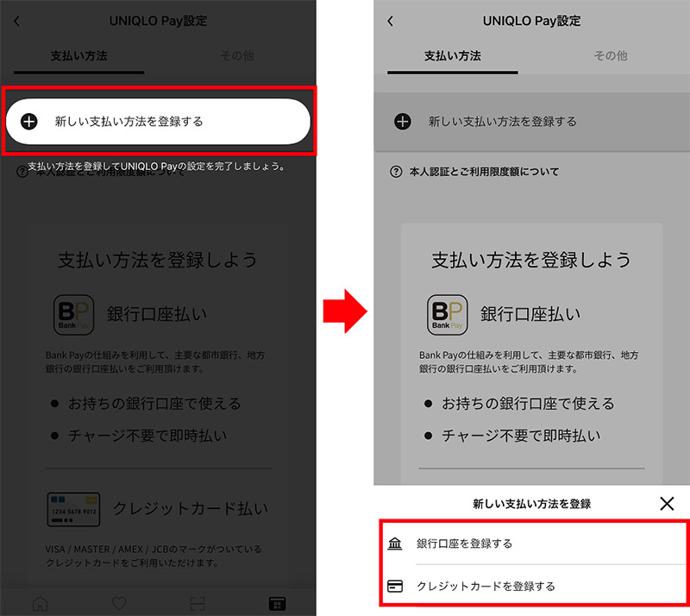Select the 支払い方法 tab on the right screen

tap(453, 56)
